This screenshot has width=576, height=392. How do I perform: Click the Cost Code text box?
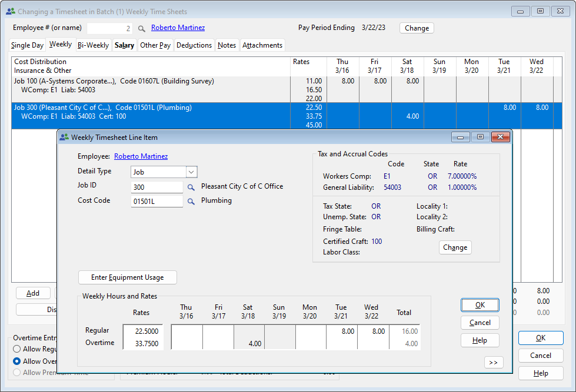[x=157, y=200]
